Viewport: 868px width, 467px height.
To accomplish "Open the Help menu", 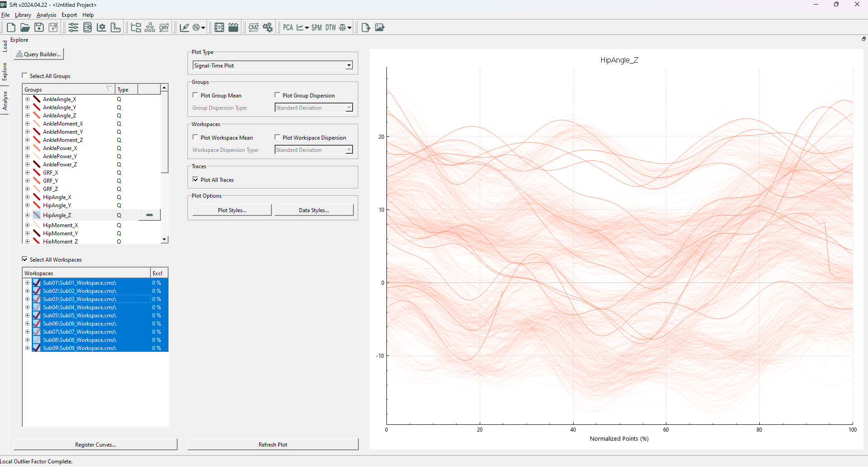I will 88,15.
